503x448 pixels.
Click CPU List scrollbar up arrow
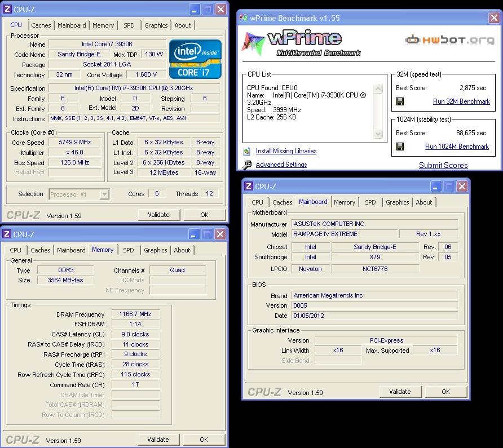pyautogui.click(x=378, y=88)
